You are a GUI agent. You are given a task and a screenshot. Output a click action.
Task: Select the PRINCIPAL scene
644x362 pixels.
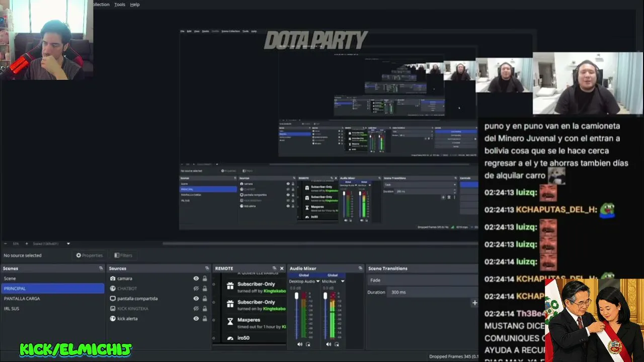[52, 289]
